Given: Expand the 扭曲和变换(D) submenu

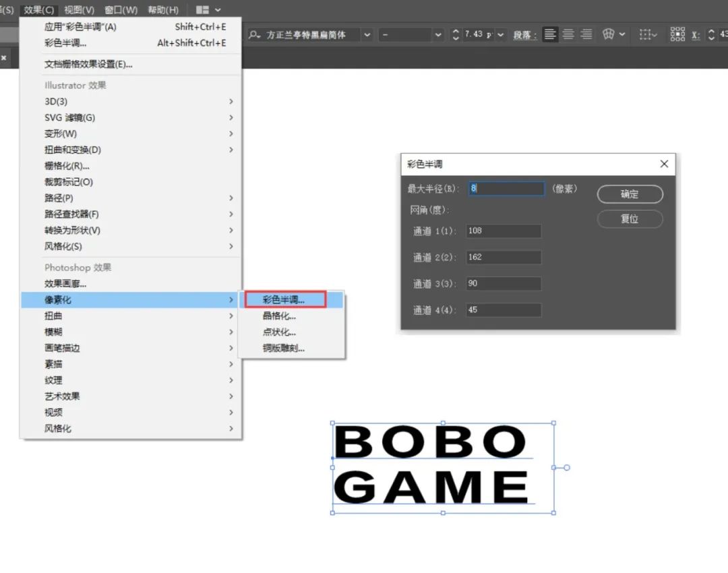Looking at the screenshot, I should (131, 150).
